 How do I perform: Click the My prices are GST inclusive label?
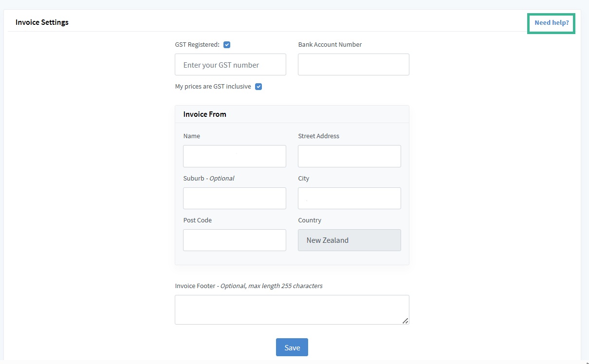pos(213,87)
